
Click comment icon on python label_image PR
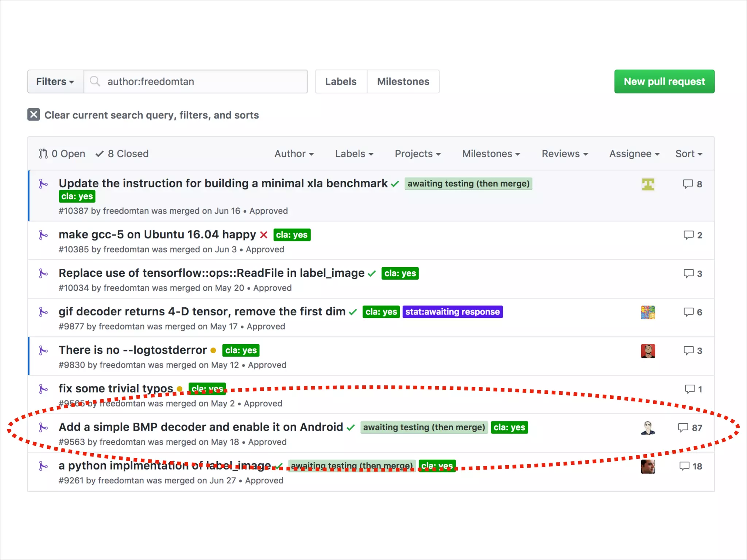tap(684, 466)
